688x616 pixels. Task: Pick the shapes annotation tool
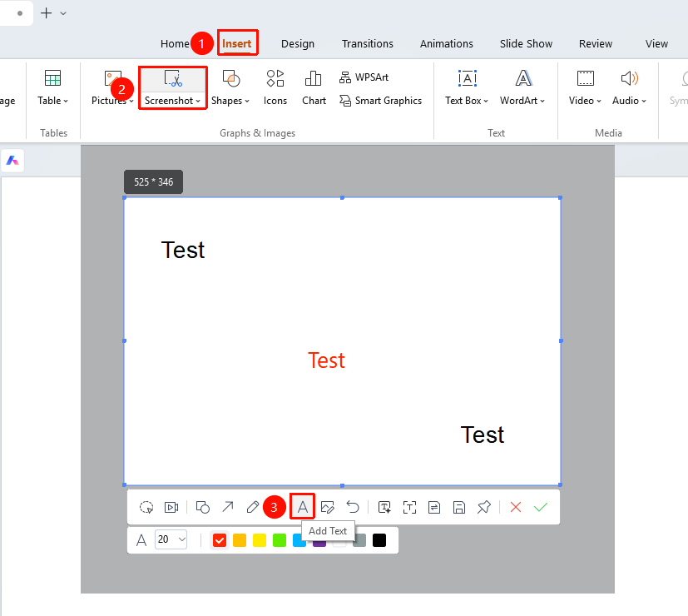203,507
